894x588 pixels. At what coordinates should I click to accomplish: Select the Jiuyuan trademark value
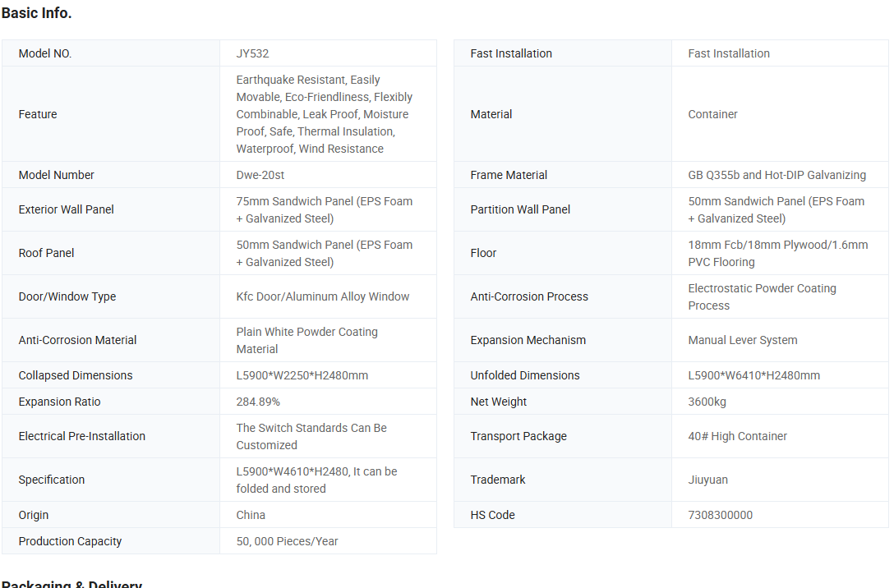[707, 480]
